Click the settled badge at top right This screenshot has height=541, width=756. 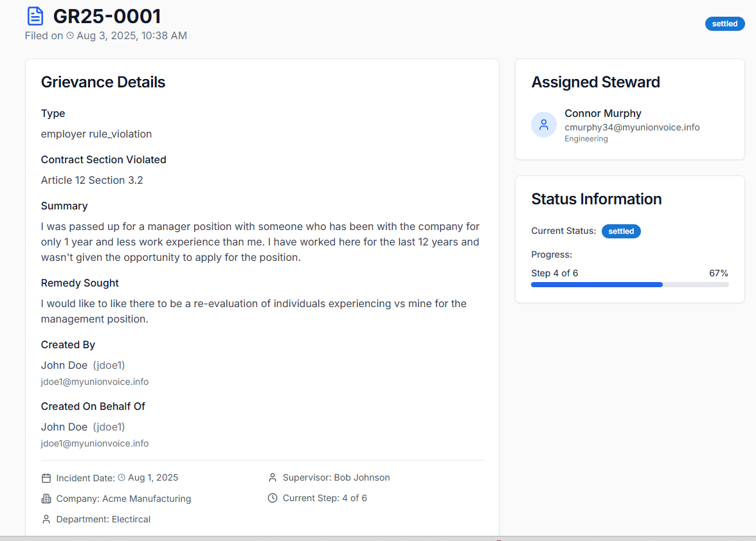click(724, 23)
